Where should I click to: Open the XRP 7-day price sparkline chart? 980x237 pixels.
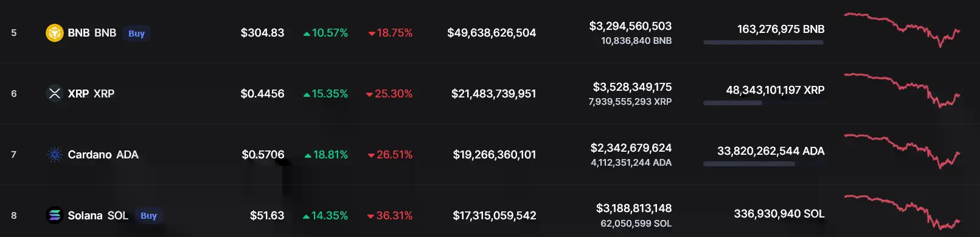pyautogui.click(x=902, y=90)
